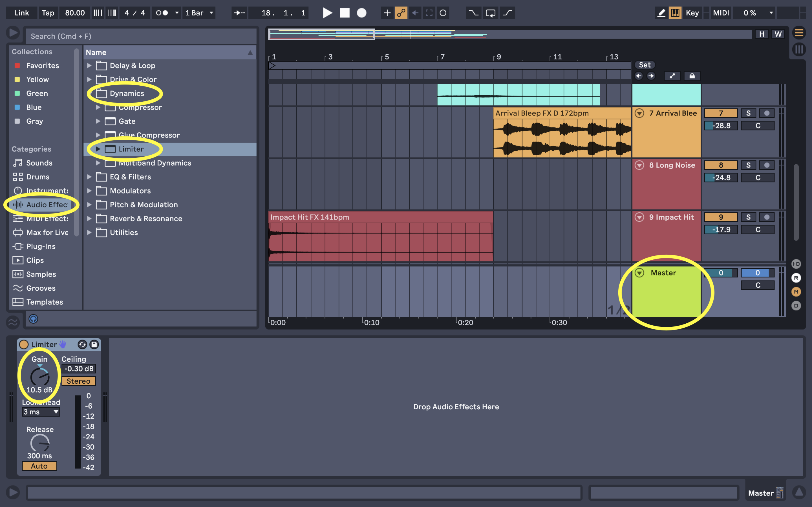Select the MIDI Effects category icon

18,219
